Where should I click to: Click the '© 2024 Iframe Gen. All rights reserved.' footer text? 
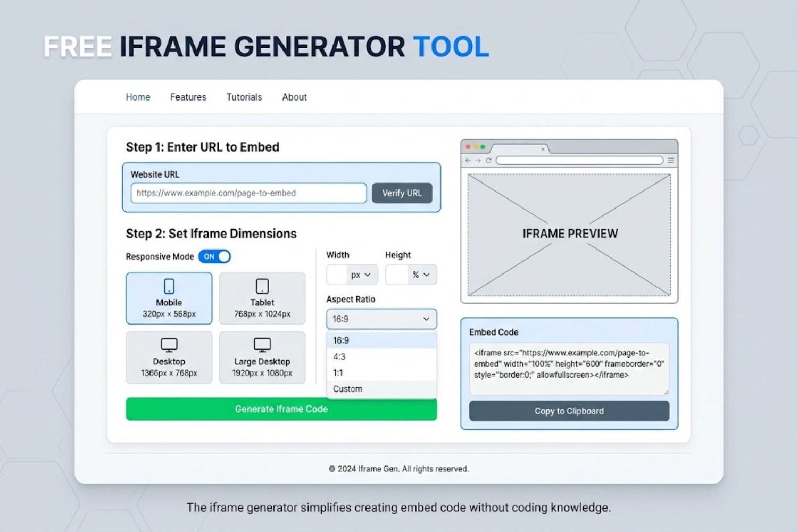[x=399, y=469]
